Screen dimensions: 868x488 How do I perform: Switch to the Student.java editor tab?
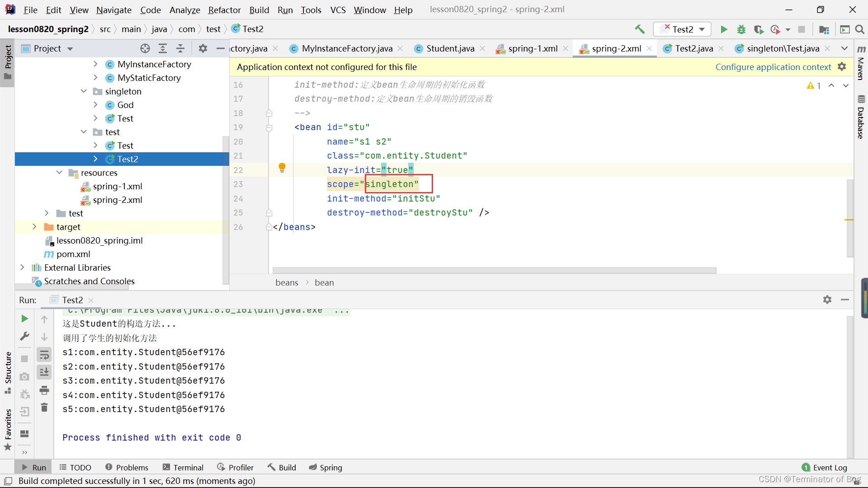click(x=450, y=48)
